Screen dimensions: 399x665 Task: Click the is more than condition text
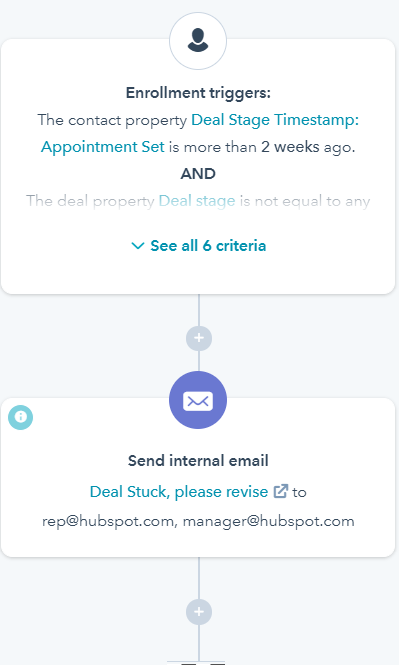[213, 147]
